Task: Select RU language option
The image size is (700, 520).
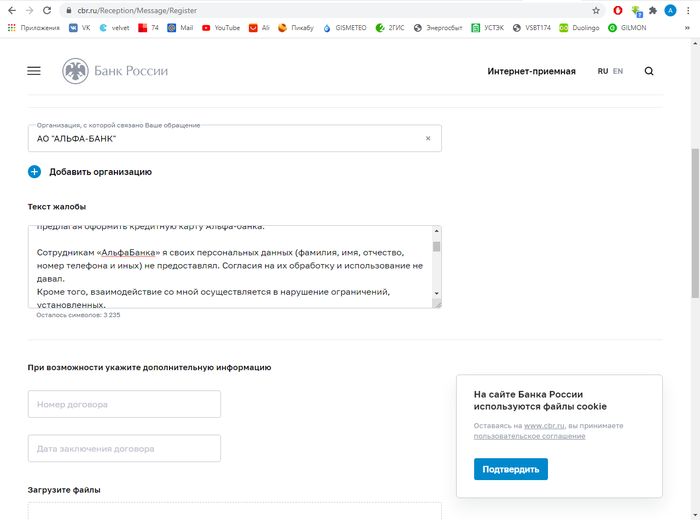Action: coord(603,71)
